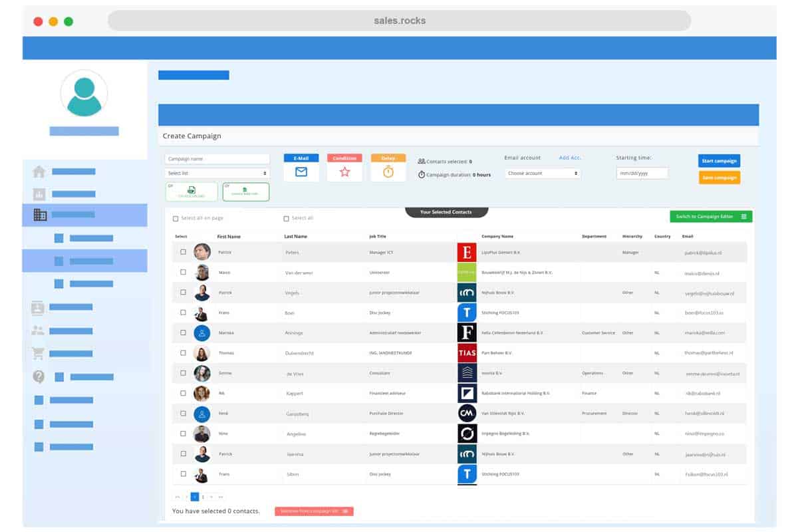
Task: Open the 'Your Selected Contacts' tab
Action: (446, 212)
